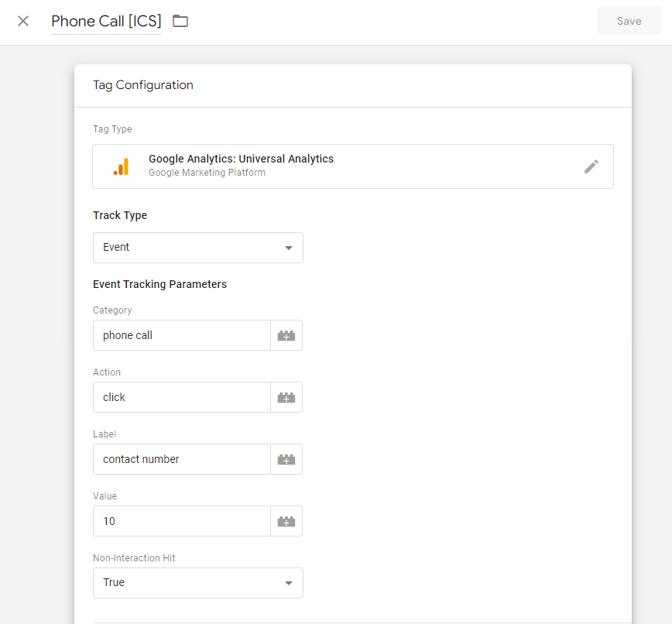
Task: Click the Tag Configuration heading
Action: coord(143,85)
